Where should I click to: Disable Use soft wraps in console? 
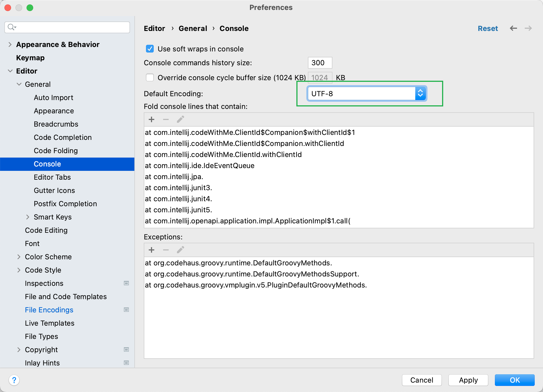(x=150, y=49)
